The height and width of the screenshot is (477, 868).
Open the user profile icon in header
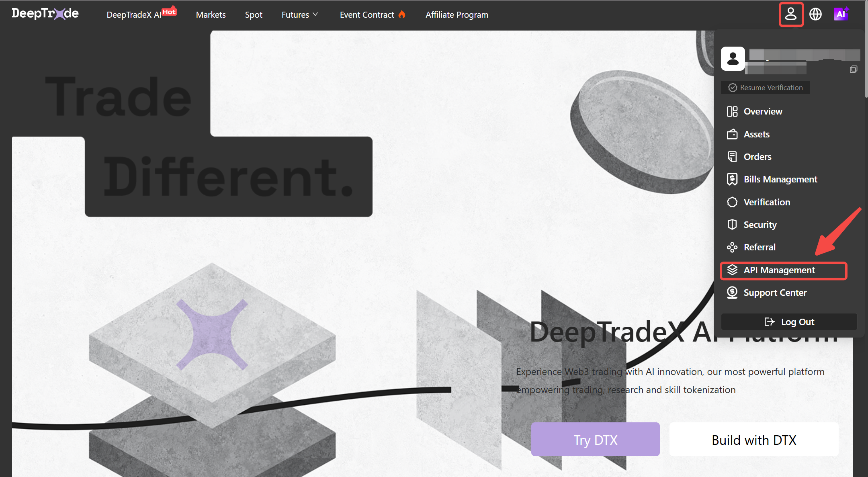tap(791, 14)
